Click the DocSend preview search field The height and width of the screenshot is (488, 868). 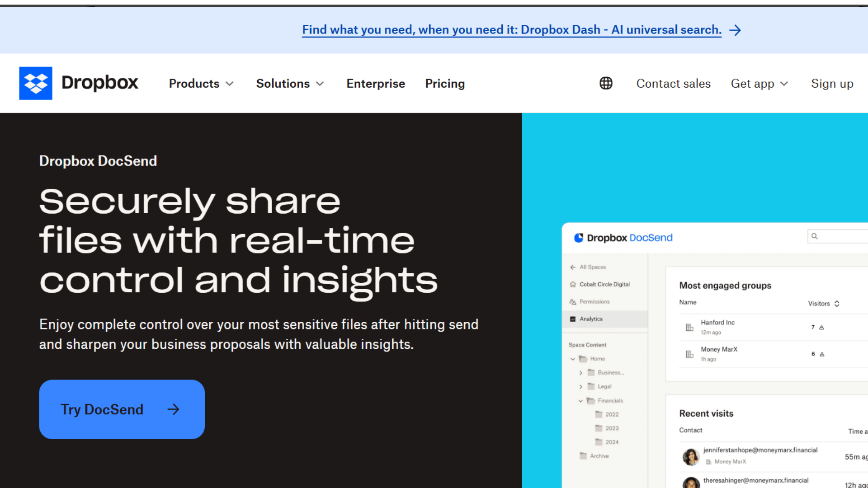click(838, 236)
